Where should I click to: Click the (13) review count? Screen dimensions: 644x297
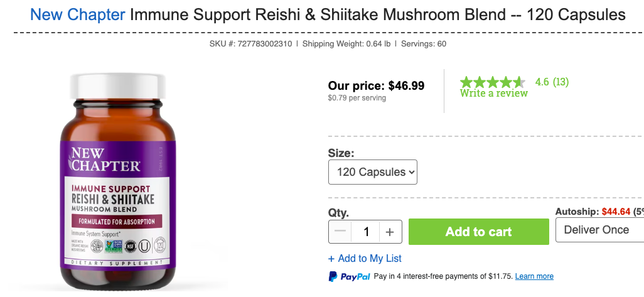561,82
